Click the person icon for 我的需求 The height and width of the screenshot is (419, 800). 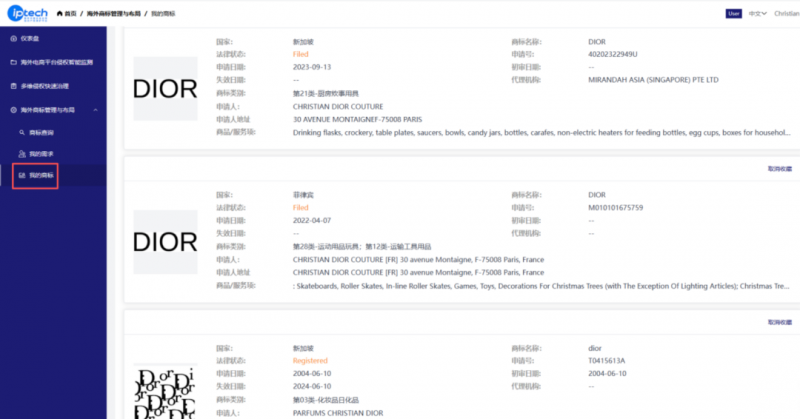point(21,153)
